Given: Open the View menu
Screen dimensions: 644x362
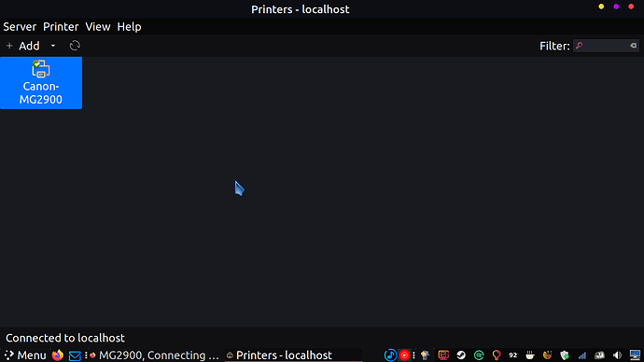Looking at the screenshot, I should 98,27.
